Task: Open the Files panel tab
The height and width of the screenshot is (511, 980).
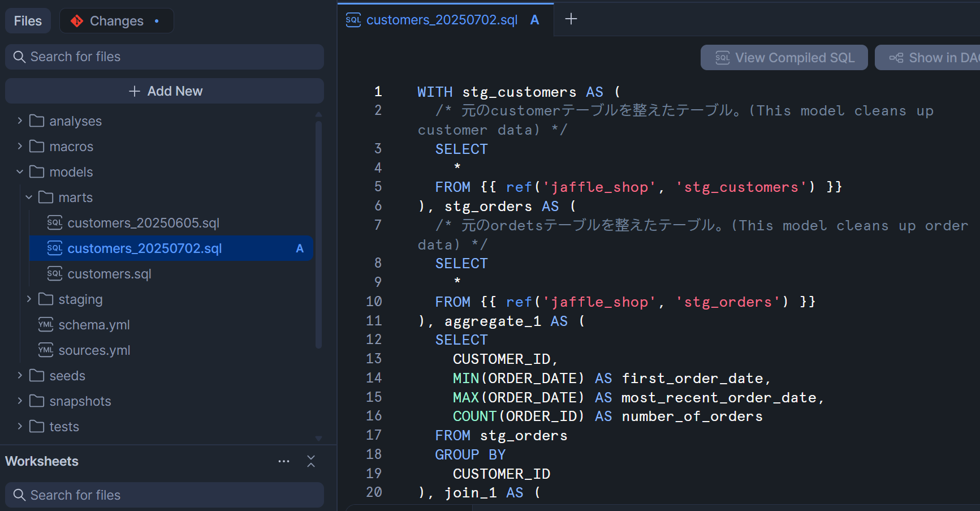Action: [x=28, y=21]
